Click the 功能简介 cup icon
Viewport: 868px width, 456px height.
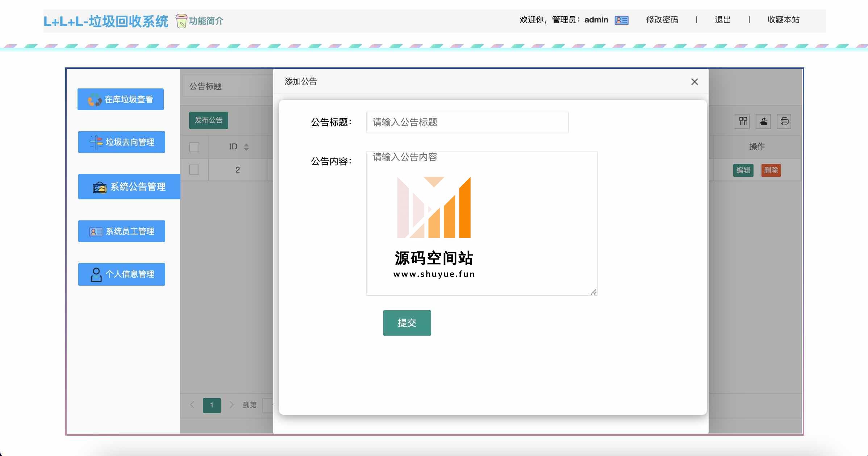(181, 21)
